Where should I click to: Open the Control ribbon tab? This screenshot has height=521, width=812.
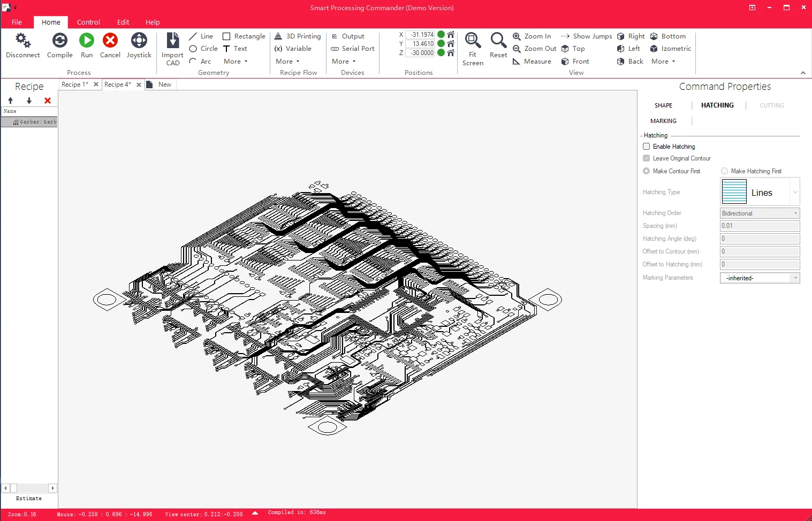[88, 22]
